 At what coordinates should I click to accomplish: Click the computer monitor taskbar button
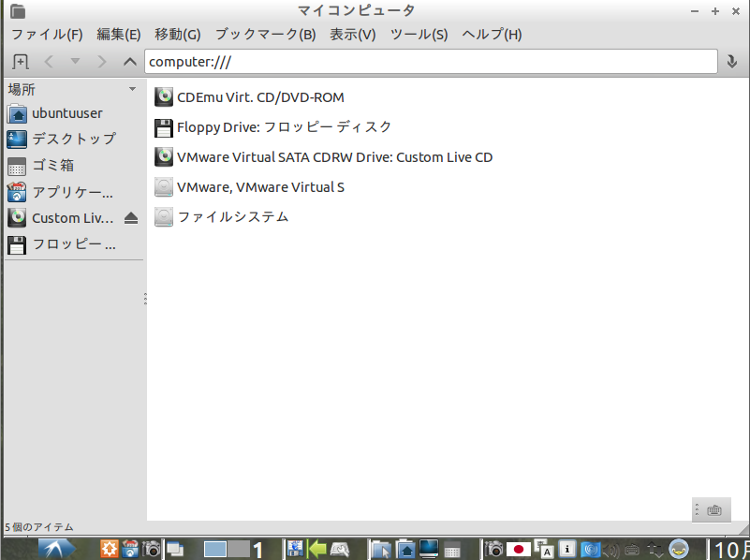(x=429, y=549)
